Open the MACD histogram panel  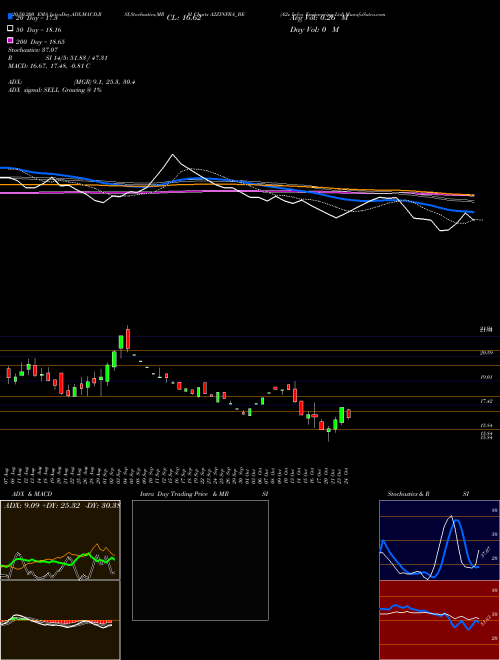pyautogui.click(x=60, y=620)
